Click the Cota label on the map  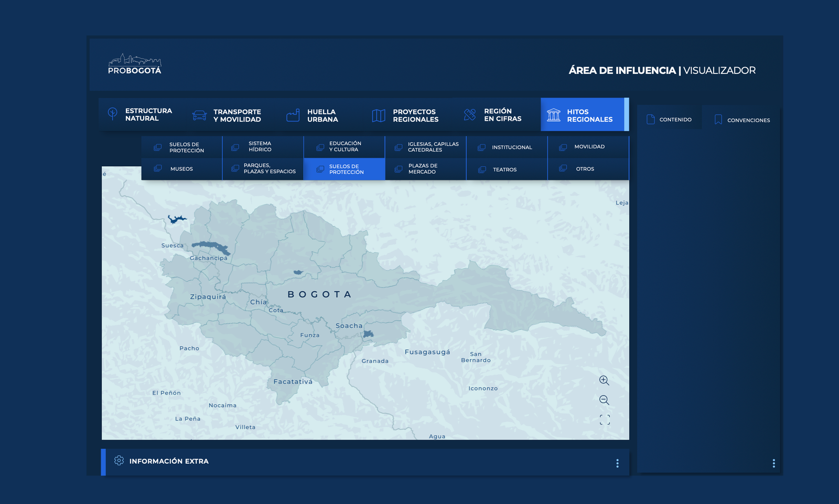click(276, 310)
